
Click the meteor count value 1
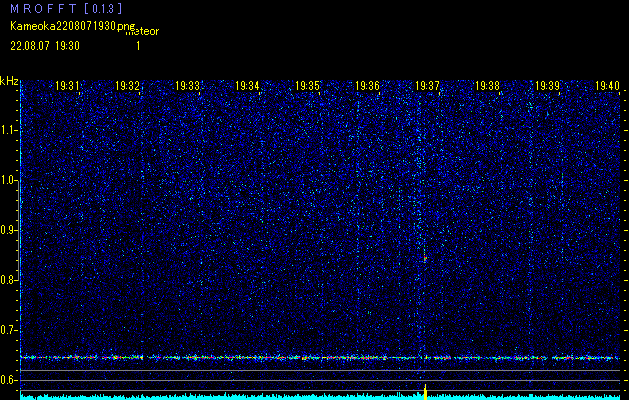(x=138, y=46)
